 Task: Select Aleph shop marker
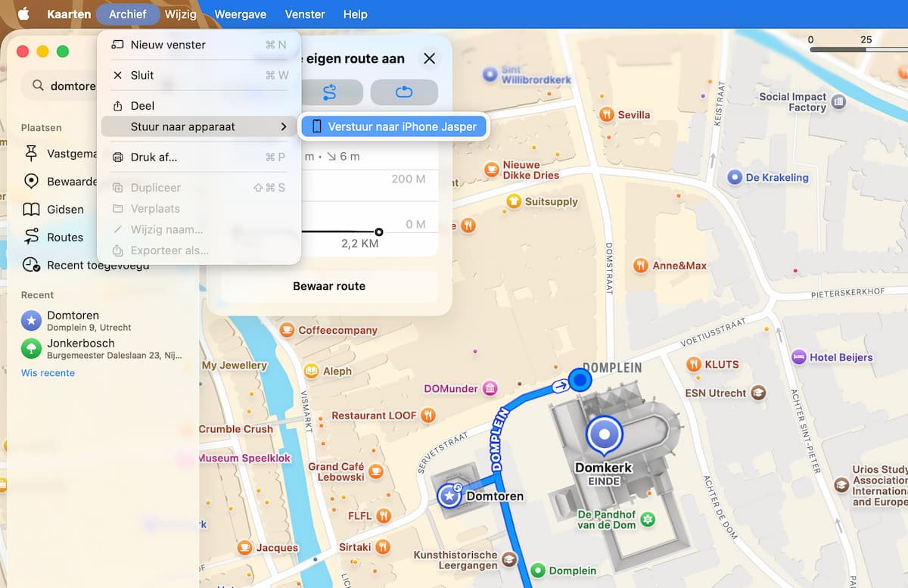click(311, 371)
